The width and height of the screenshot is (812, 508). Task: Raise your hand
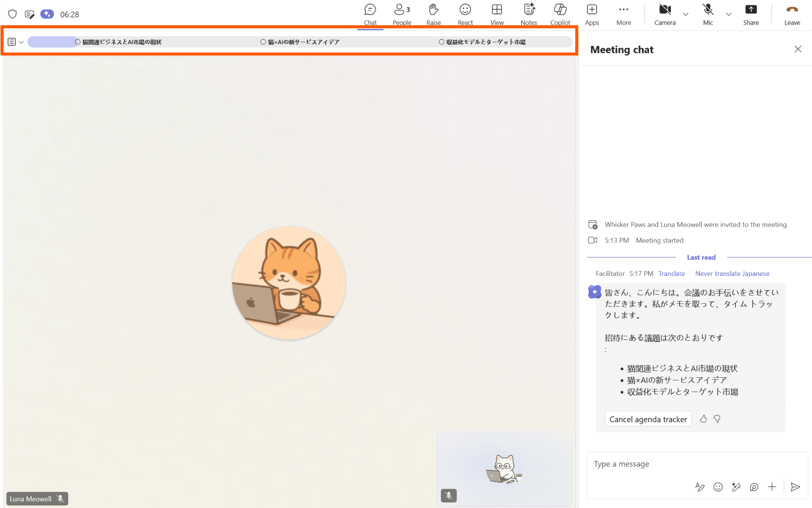(x=433, y=14)
